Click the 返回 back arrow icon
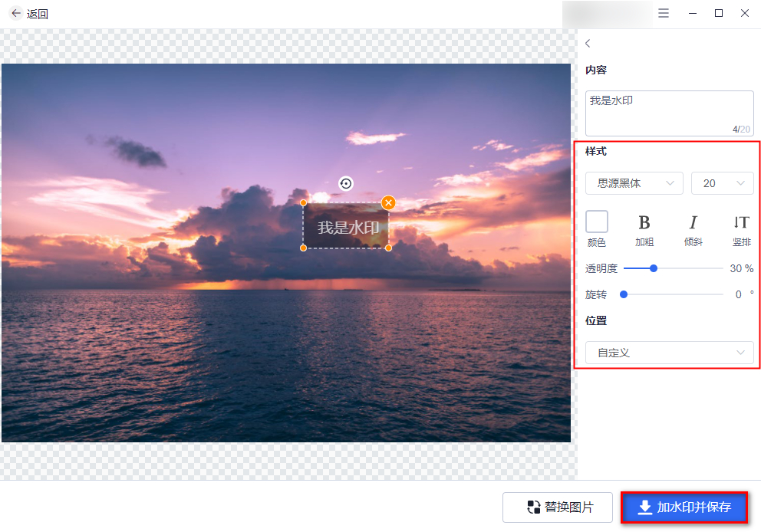 (x=16, y=13)
